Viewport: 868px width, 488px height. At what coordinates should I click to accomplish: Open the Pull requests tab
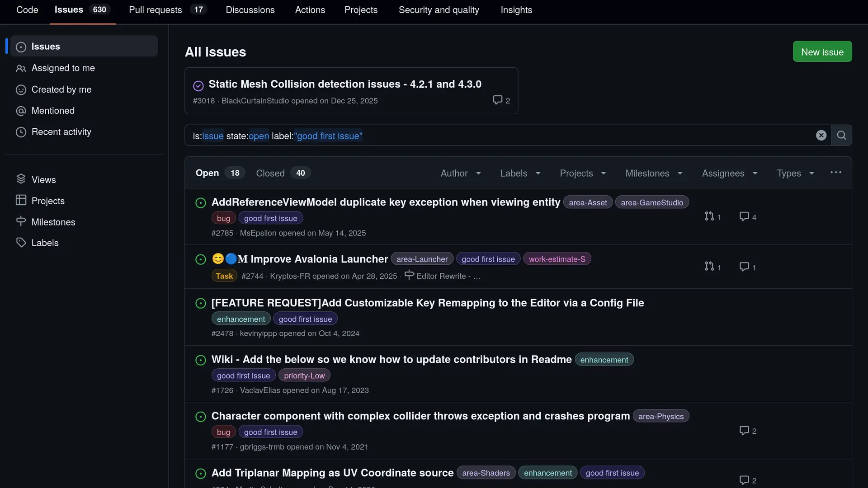pyautogui.click(x=168, y=10)
